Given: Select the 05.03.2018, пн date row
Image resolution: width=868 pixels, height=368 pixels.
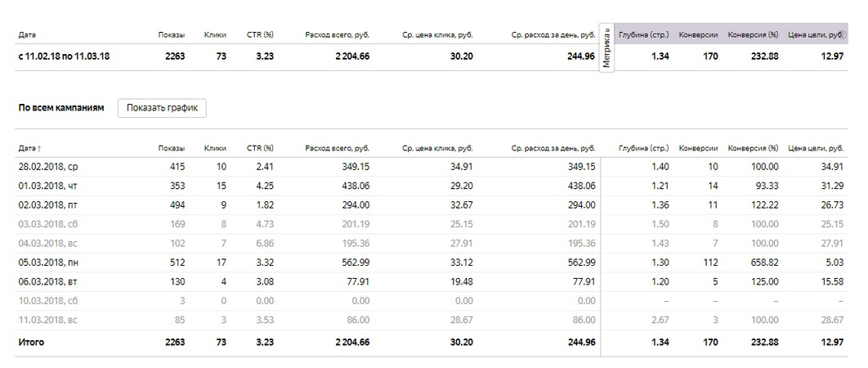Looking at the screenshot, I should click(48, 263).
